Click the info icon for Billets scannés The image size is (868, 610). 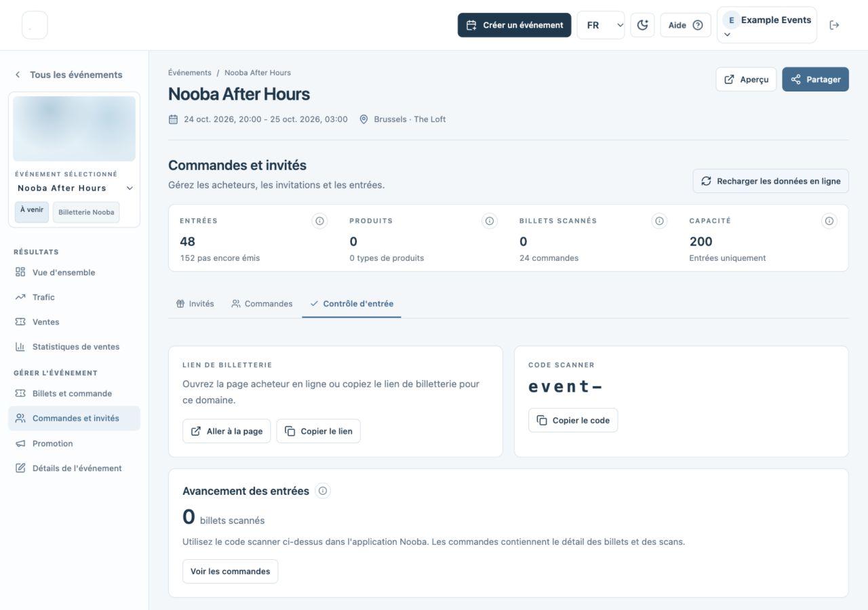[659, 221]
